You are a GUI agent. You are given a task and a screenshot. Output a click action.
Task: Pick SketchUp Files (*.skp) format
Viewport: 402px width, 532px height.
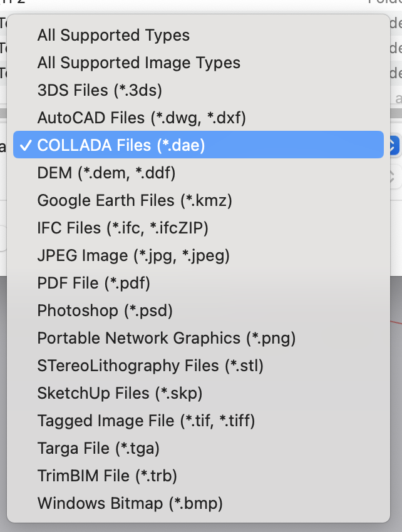coord(120,393)
